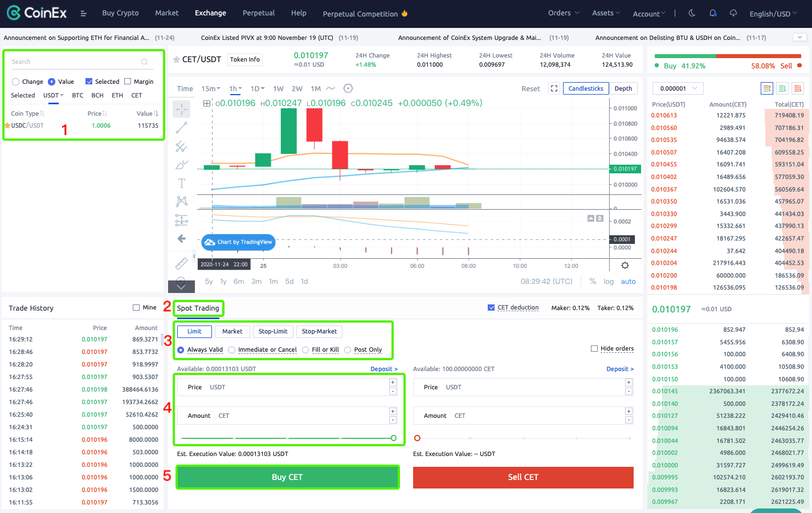
Task: Select the Immediate or Cancel radio button
Action: click(232, 350)
